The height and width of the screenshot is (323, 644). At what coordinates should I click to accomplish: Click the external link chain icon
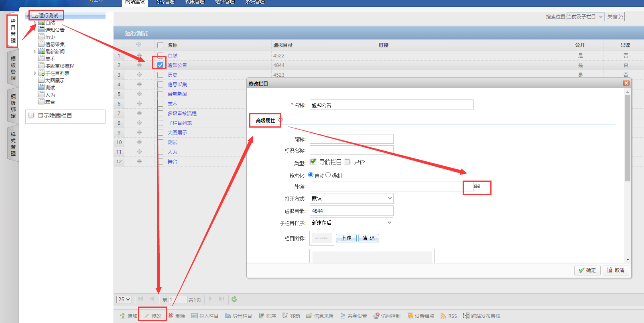point(477,187)
